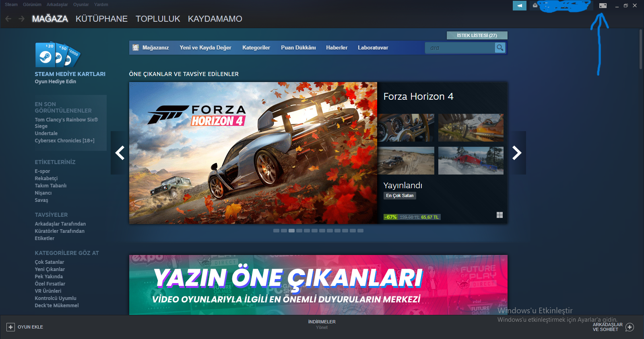Select the Nişancı tag
The image size is (644, 339).
point(43,193)
